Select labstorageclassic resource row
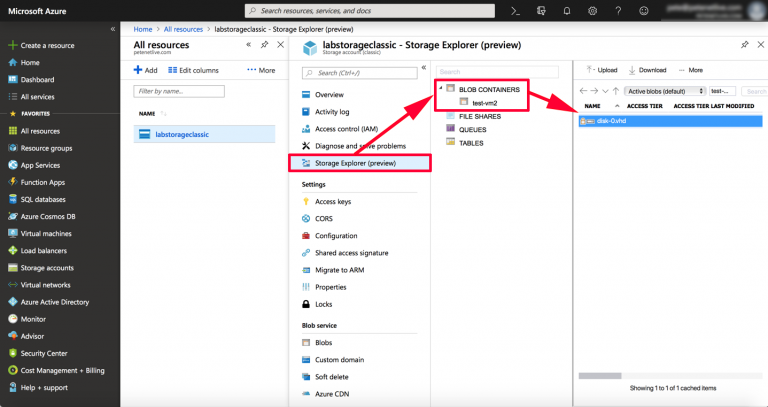Image resolution: width=768 pixels, height=407 pixels. click(204, 134)
